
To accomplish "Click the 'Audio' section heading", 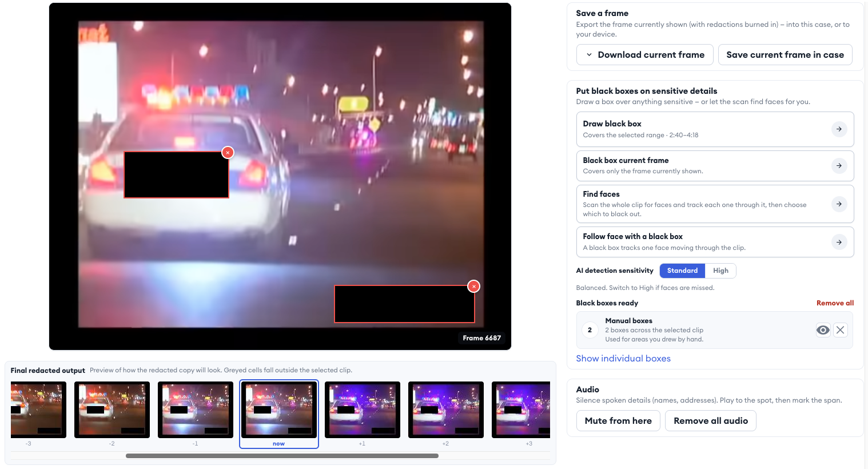I will (587, 389).
